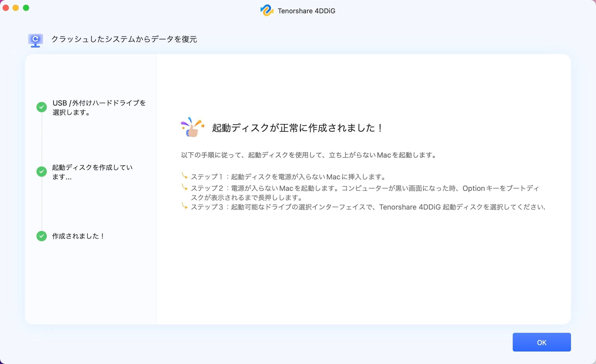
Task: Click the arrow icon beside ステップ1
Action: point(185,176)
